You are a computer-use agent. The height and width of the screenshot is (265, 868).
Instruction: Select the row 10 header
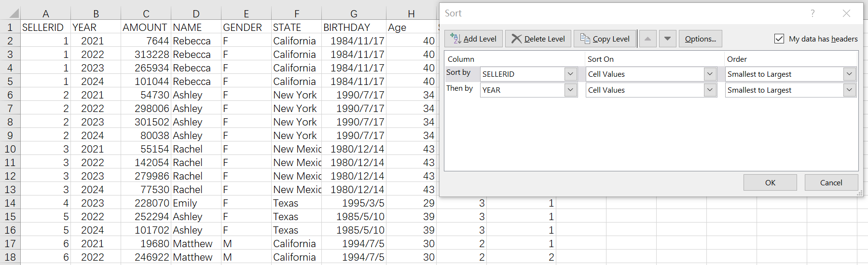pos(10,149)
